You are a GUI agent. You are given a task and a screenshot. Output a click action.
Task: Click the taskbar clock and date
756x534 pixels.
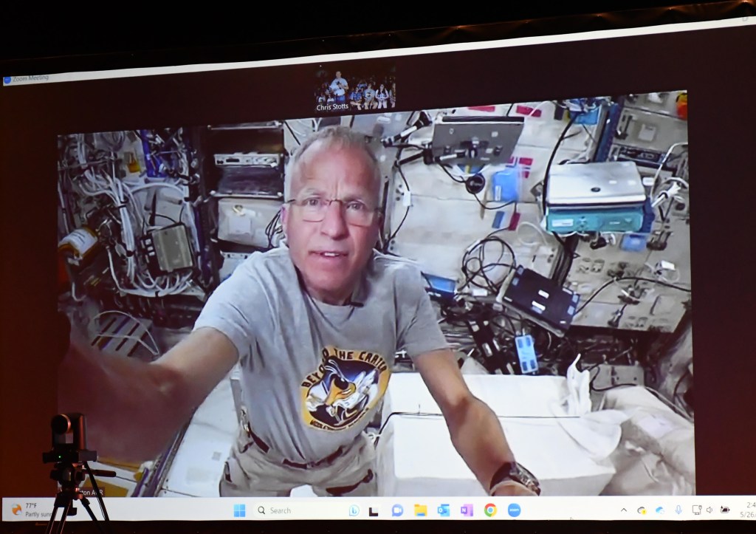[x=748, y=510]
